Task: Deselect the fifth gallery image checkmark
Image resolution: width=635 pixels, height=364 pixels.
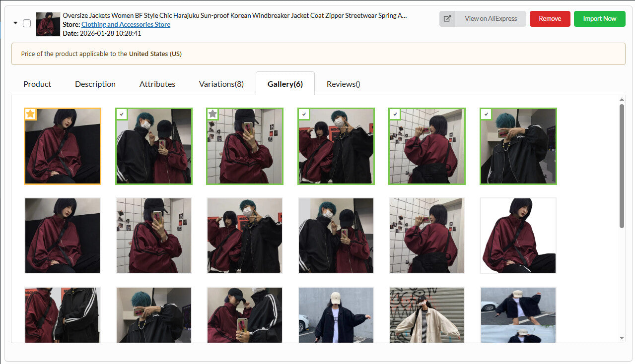Action: click(395, 114)
